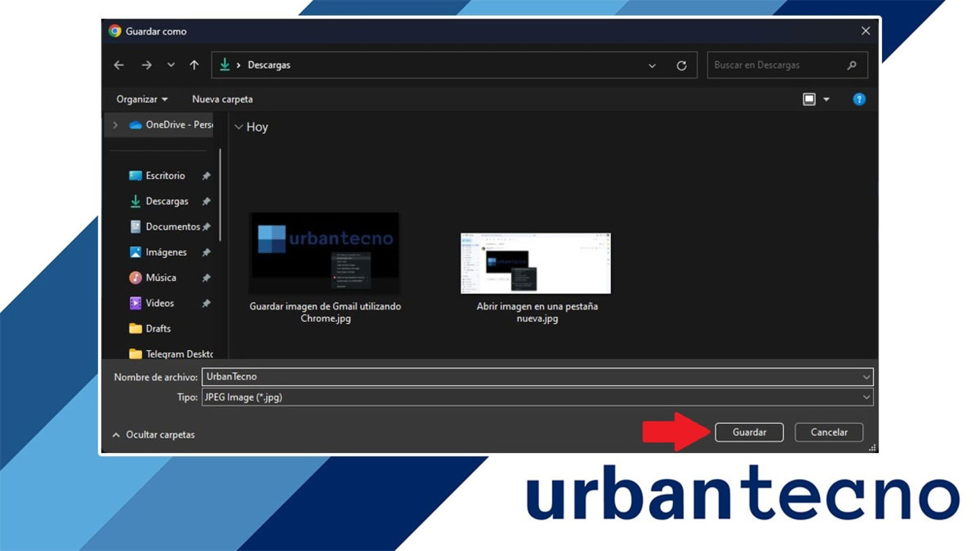The height and width of the screenshot is (551, 980).
Task: Open the blue help icon
Action: [860, 99]
